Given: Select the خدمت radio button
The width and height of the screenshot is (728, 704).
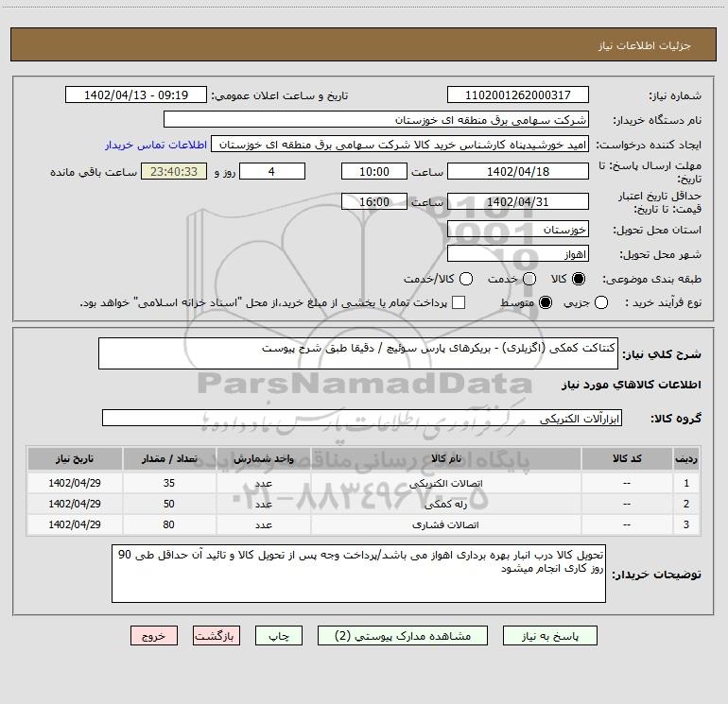Looking at the screenshot, I should click(529, 280).
